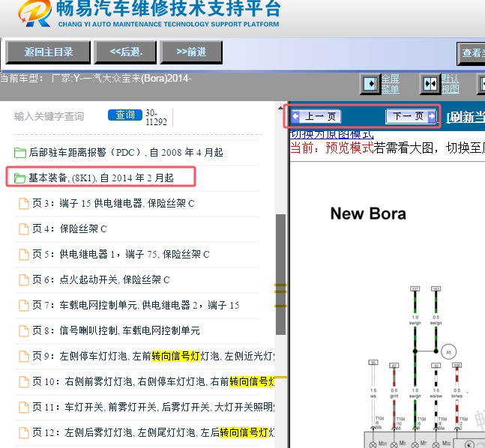Click the document icon of 页 5
The width and height of the screenshot is (485, 448).
(x=24, y=255)
